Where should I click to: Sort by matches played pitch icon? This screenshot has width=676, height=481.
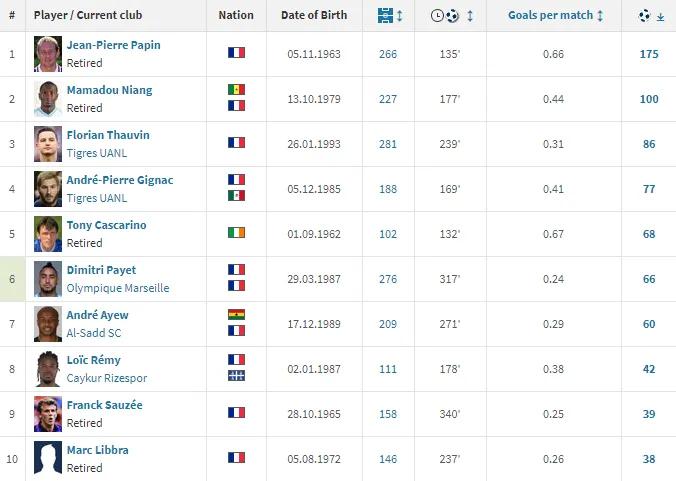[385, 16]
